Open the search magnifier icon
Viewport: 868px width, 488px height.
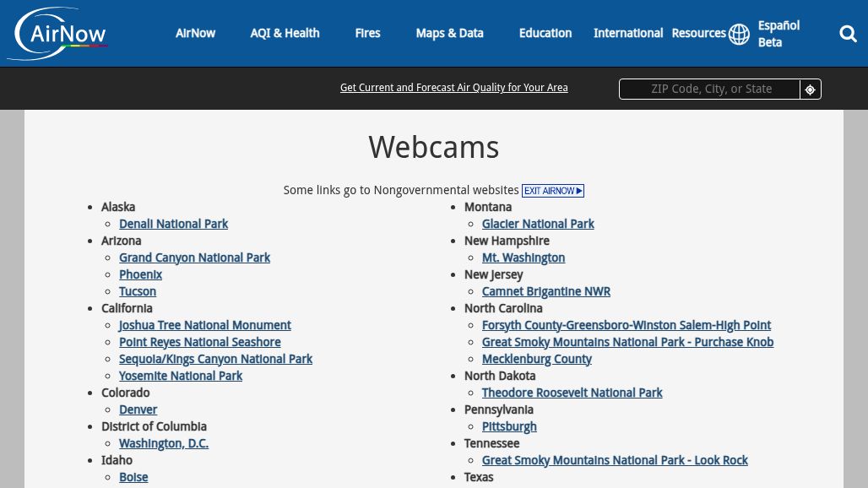pos(848,34)
